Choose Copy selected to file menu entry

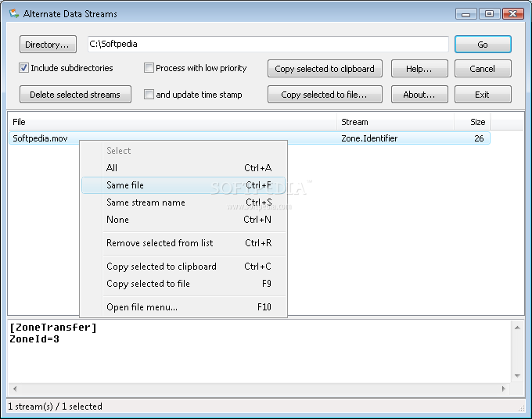tap(184, 284)
